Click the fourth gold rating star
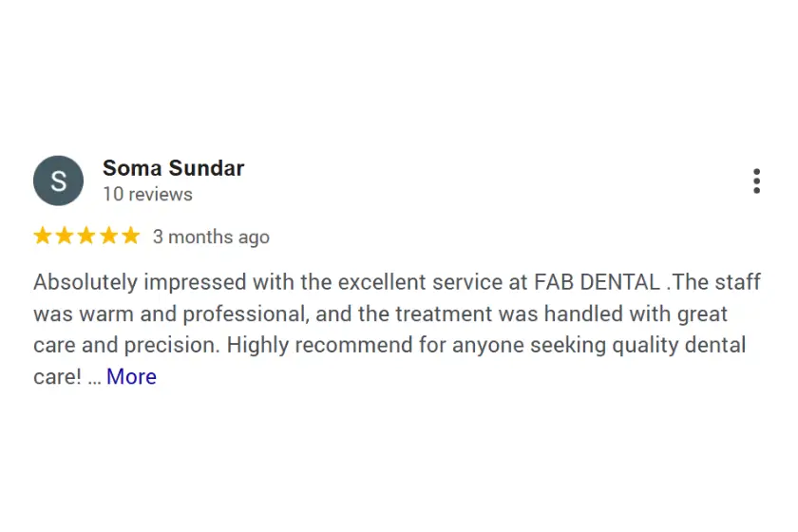The height and width of the screenshot is (532, 798). click(x=108, y=237)
